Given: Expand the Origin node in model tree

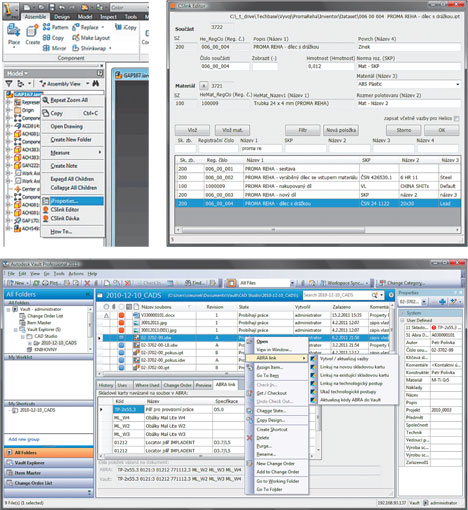Looking at the screenshot, I should point(8,110).
